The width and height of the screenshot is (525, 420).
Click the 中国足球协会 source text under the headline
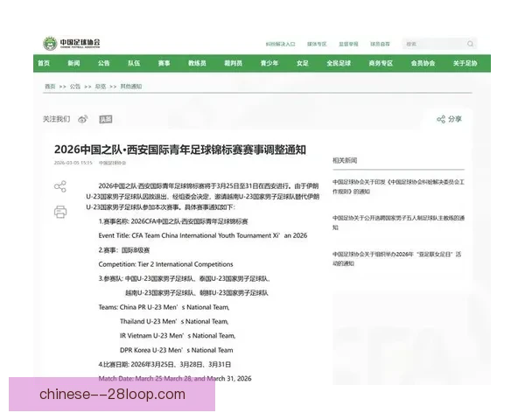[112, 163]
